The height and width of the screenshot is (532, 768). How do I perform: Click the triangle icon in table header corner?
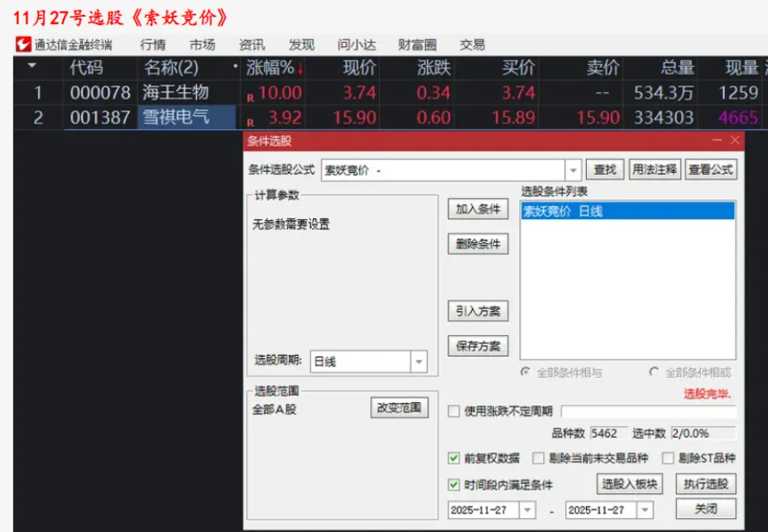[32, 66]
